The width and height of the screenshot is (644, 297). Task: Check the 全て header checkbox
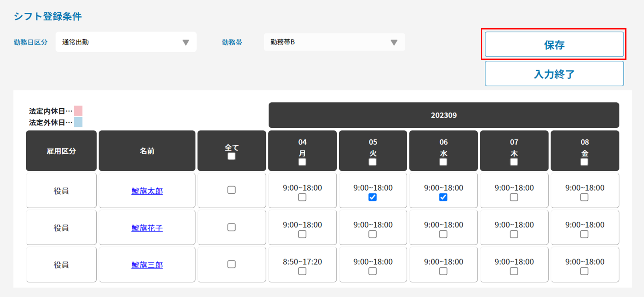tap(232, 157)
